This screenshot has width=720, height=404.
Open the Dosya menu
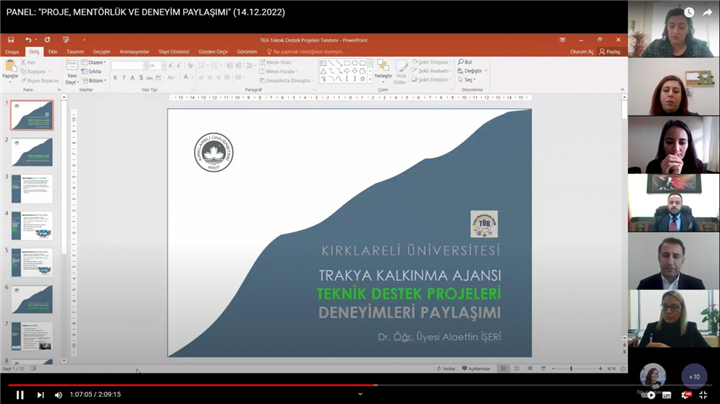(x=12, y=52)
